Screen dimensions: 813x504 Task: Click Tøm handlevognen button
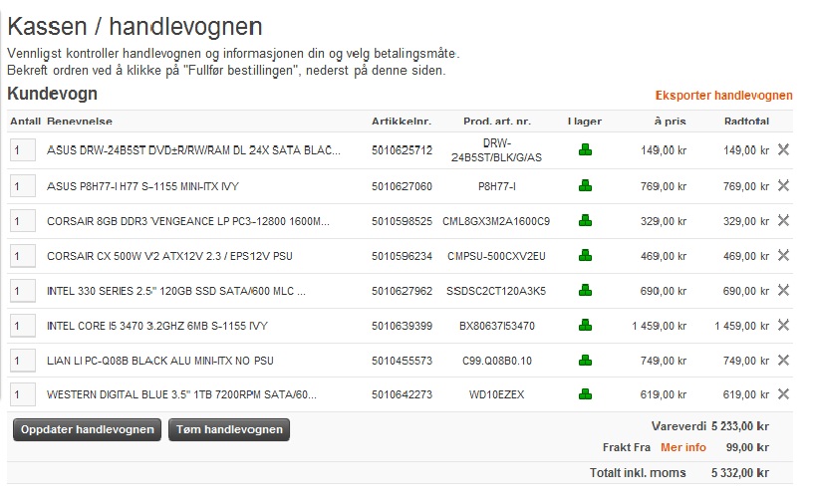coord(229,430)
